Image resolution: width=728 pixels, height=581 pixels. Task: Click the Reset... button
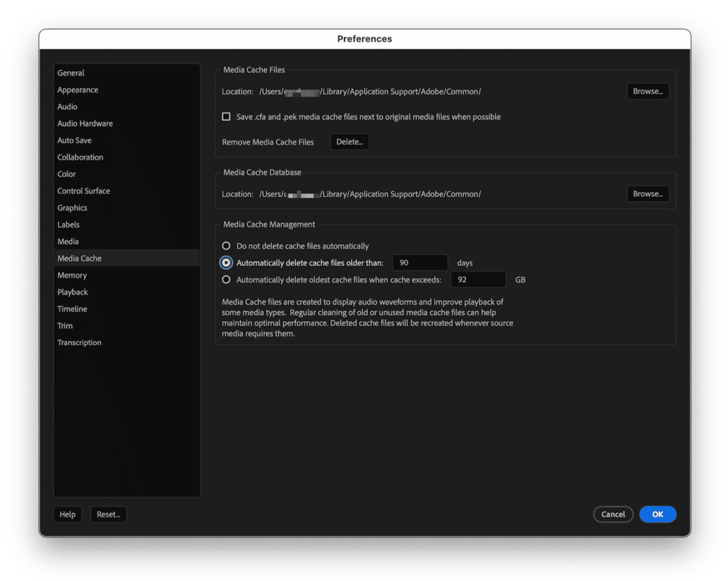108,514
